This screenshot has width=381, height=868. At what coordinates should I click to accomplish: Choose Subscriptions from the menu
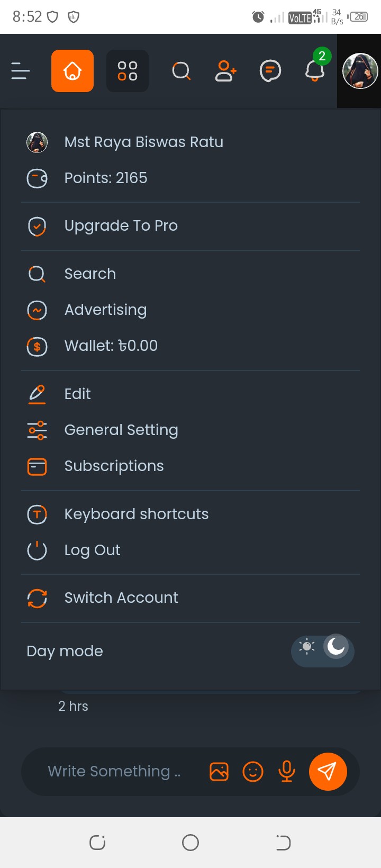190,466
